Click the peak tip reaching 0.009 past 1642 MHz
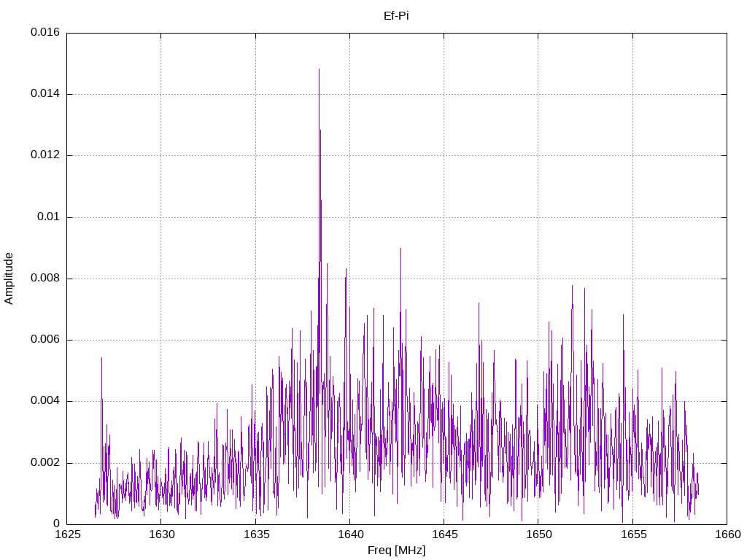The width and height of the screenshot is (747, 560). point(400,249)
